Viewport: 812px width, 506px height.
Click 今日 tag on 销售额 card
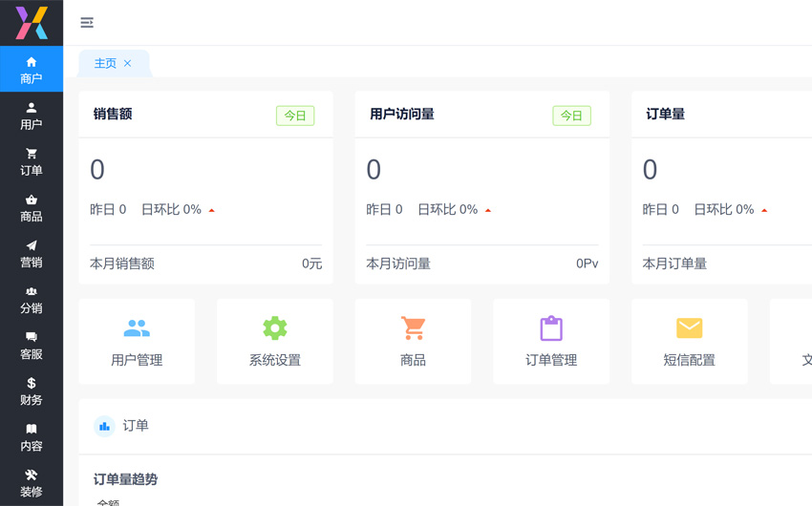click(x=295, y=116)
